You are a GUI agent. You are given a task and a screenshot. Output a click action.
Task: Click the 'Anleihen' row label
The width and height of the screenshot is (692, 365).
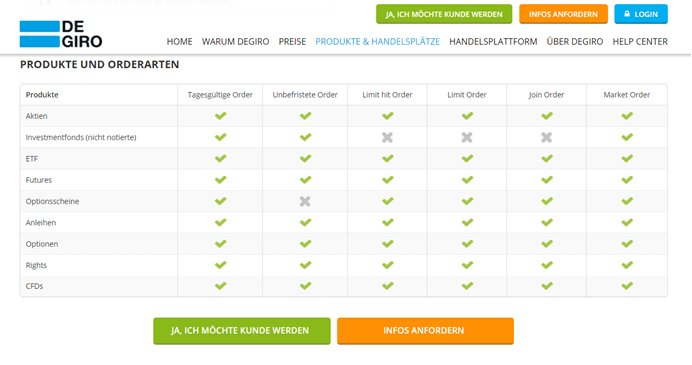click(x=41, y=222)
